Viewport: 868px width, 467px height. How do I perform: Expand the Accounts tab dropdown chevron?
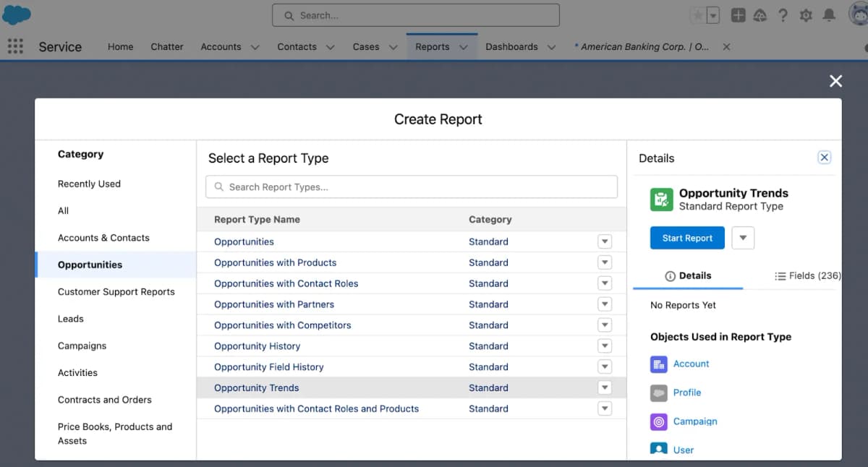[255, 47]
